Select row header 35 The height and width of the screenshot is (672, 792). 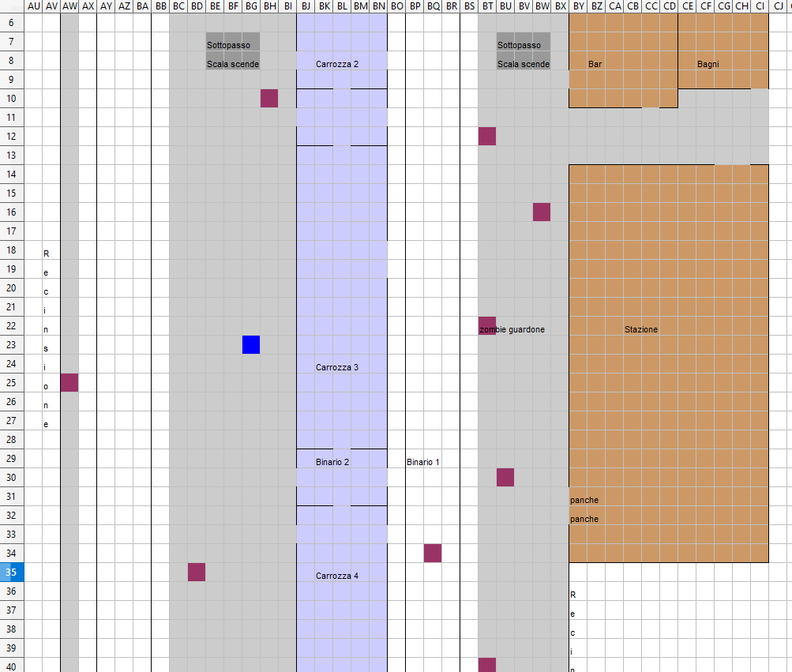(x=12, y=572)
